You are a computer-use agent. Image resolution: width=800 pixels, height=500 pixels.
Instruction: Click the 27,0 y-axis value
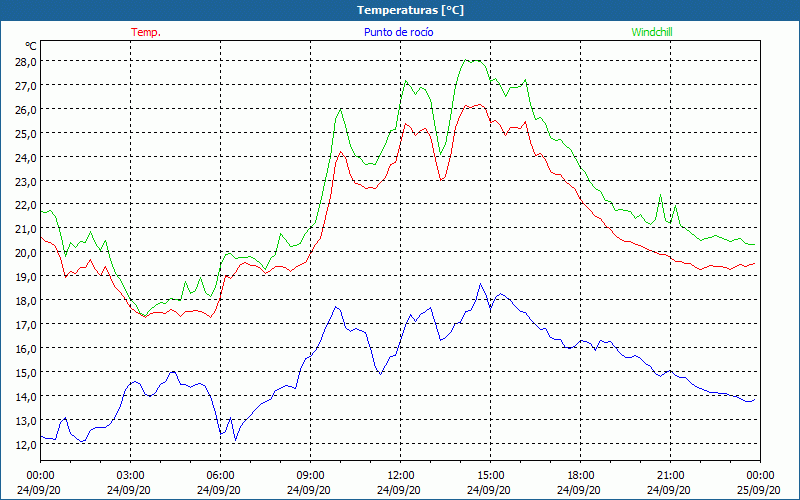(26, 86)
